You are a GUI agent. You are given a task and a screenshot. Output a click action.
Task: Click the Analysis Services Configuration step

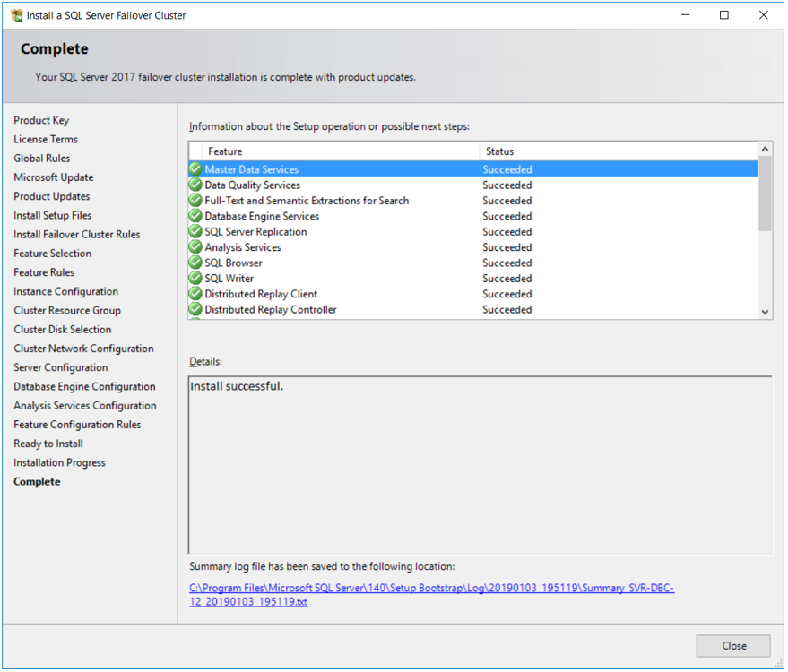click(85, 406)
